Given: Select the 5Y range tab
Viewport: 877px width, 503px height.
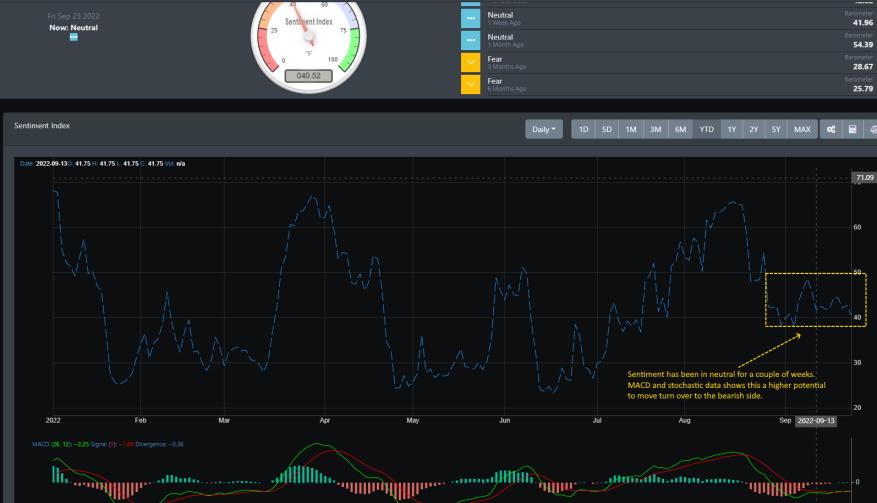Looking at the screenshot, I should tap(777, 129).
